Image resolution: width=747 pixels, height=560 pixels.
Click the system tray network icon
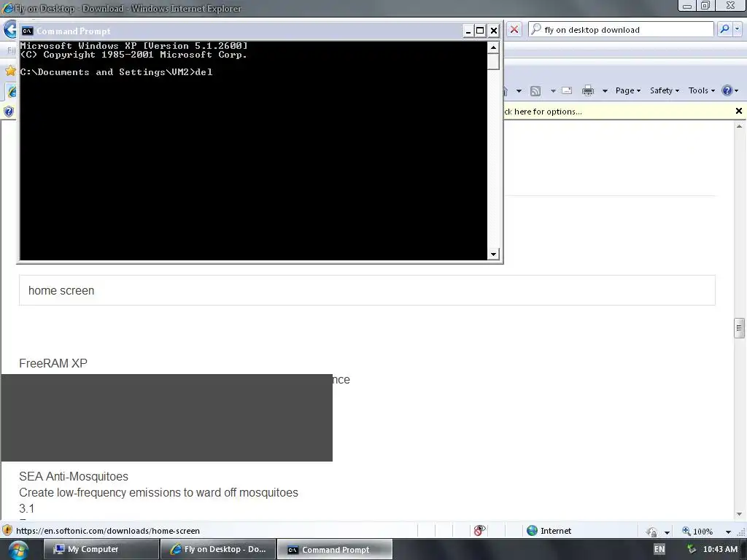click(692, 549)
